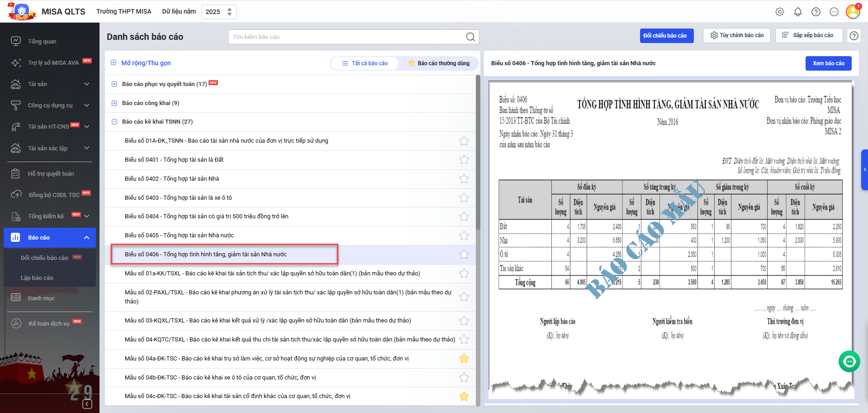The height and width of the screenshot is (413, 868).
Task: Open the notifications bell
Action: coord(797,12)
